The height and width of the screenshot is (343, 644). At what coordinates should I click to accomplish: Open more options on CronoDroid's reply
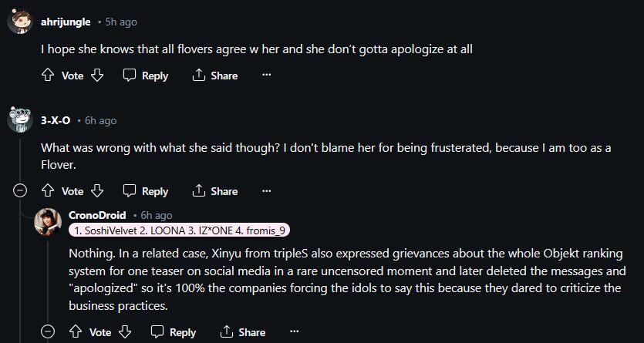pos(295,332)
